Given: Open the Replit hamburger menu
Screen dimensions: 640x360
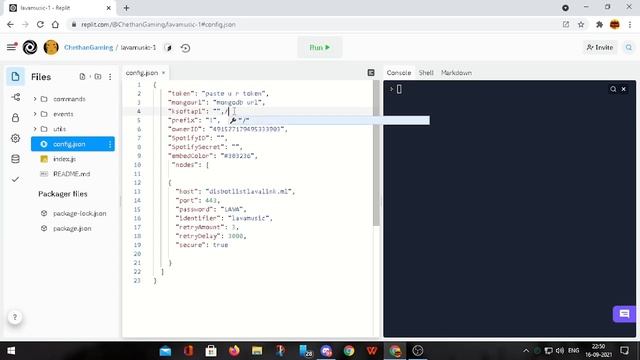Looking at the screenshot, I should click(11, 47).
